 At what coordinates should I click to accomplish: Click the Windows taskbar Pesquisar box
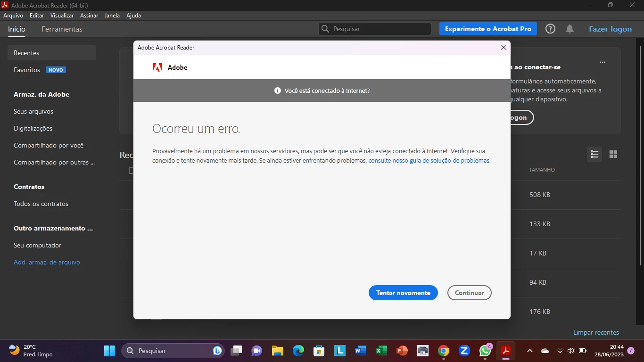click(173, 351)
